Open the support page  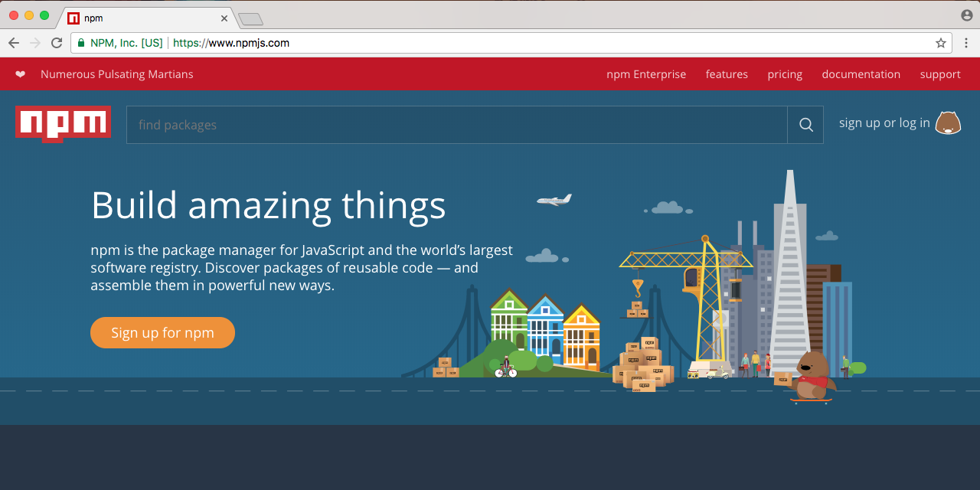940,74
